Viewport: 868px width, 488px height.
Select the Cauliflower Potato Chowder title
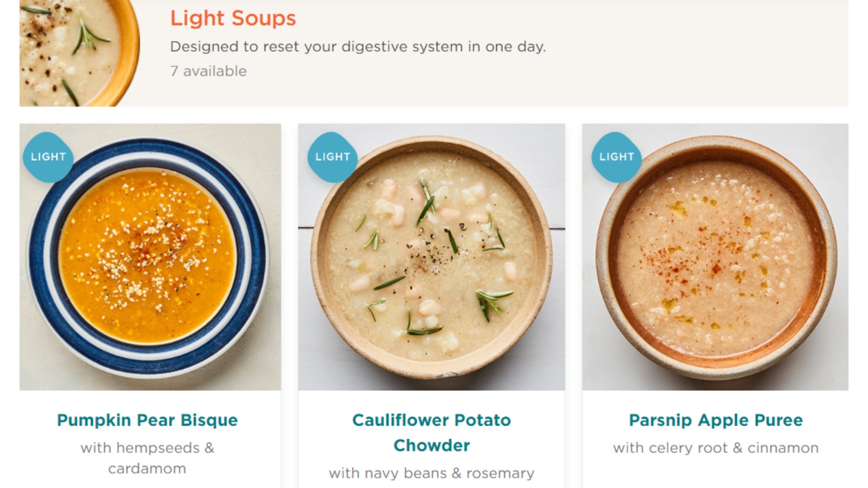click(432, 433)
